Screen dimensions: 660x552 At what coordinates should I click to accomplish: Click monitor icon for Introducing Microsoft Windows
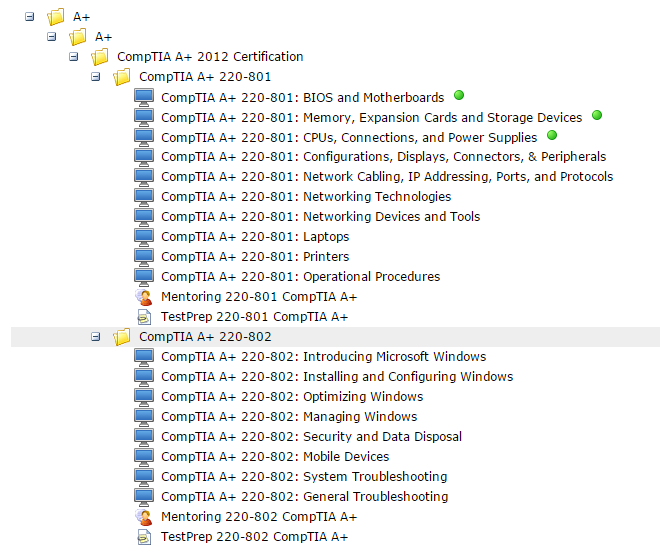[144, 357]
